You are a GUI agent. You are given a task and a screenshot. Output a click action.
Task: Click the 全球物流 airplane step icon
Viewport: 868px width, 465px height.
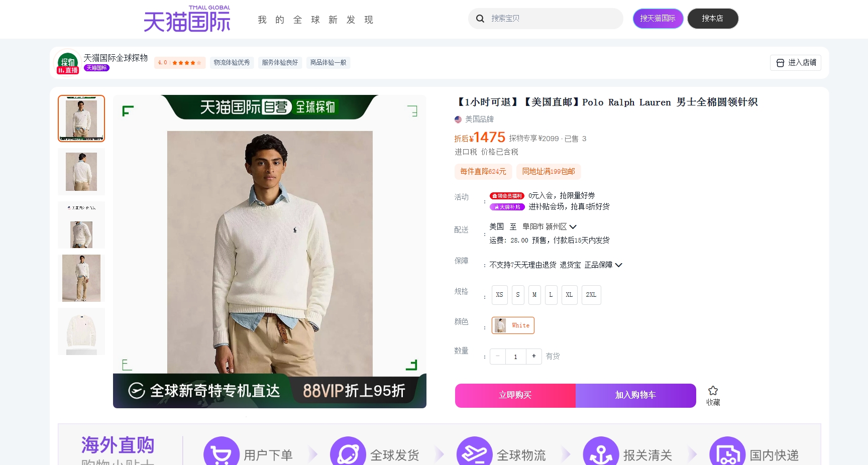click(x=474, y=453)
